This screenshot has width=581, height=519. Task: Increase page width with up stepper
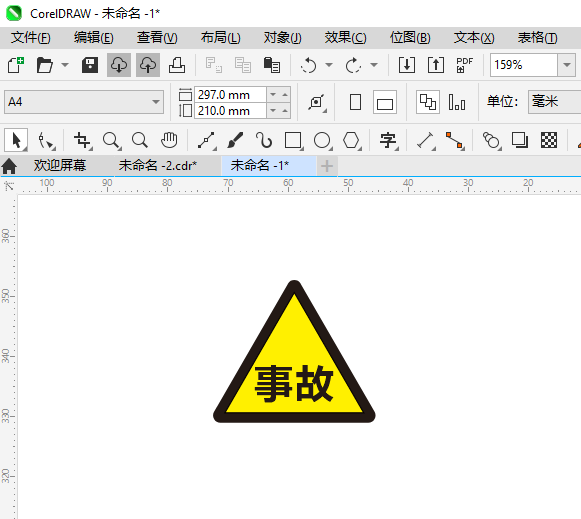[285, 94]
